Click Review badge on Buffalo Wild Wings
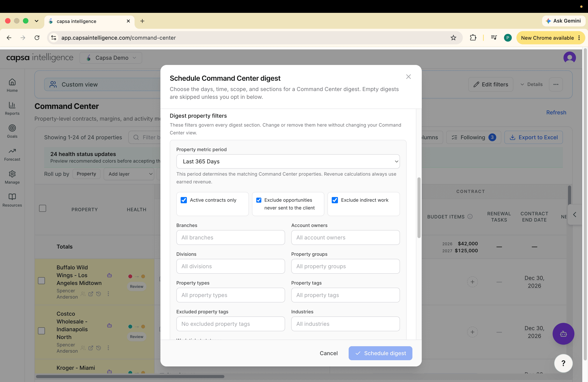 tap(137, 286)
